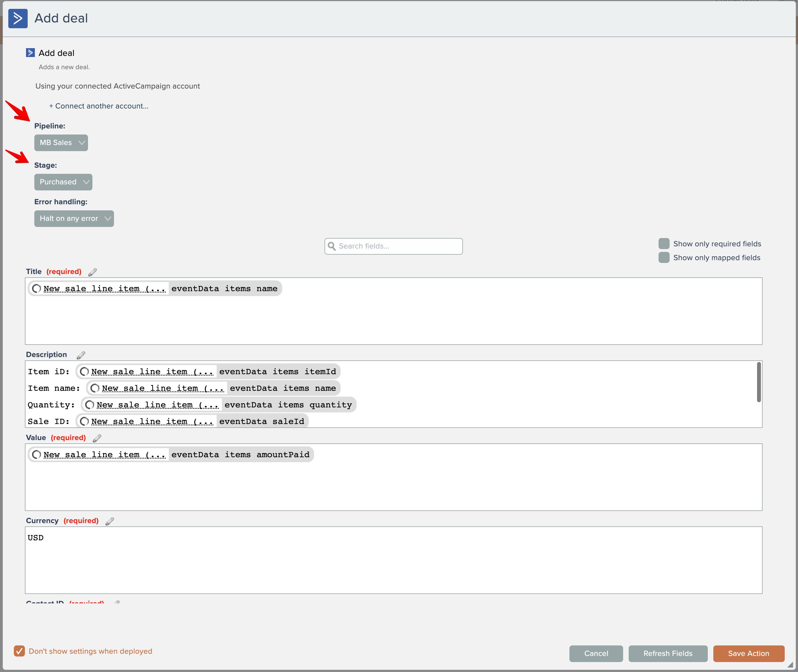This screenshot has width=798, height=672.
Task: Click the small ActiveCampaign icon beside Add deal
Action: pyautogui.click(x=30, y=53)
